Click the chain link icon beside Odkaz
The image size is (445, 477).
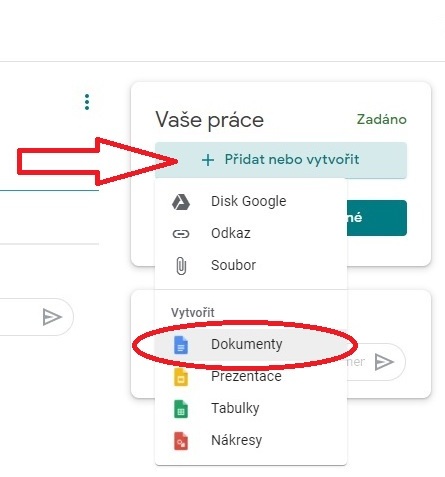pyautogui.click(x=181, y=234)
